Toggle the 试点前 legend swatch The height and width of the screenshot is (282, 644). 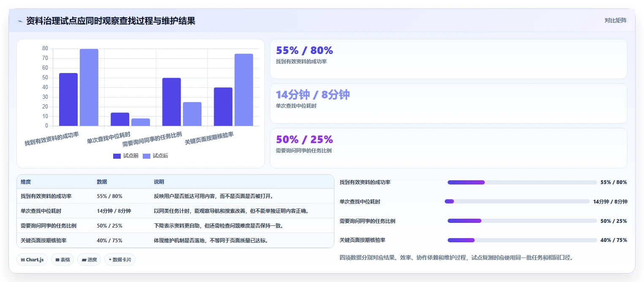click(117, 156)
